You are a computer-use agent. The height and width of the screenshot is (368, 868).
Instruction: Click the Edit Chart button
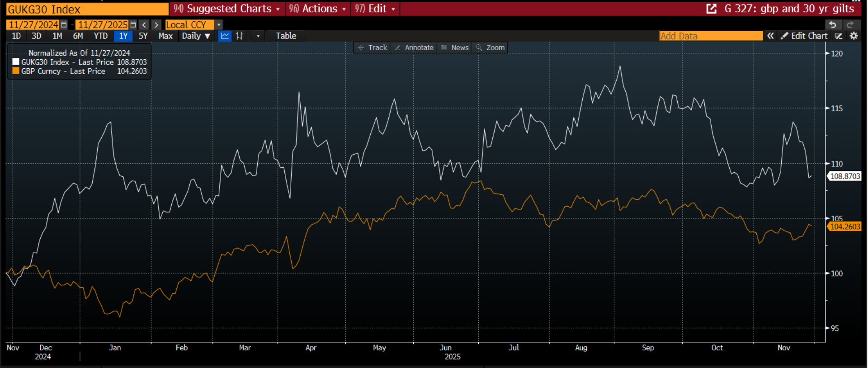pyautogui.click(x=805, y=36)
